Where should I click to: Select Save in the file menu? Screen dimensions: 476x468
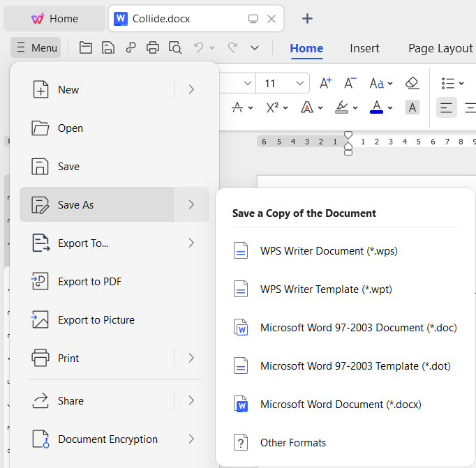tap(114, 166)
